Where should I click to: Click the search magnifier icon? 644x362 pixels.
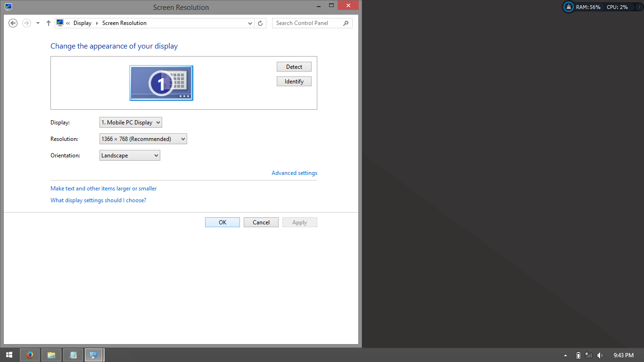pyautogui.click(x=346, y=23)
